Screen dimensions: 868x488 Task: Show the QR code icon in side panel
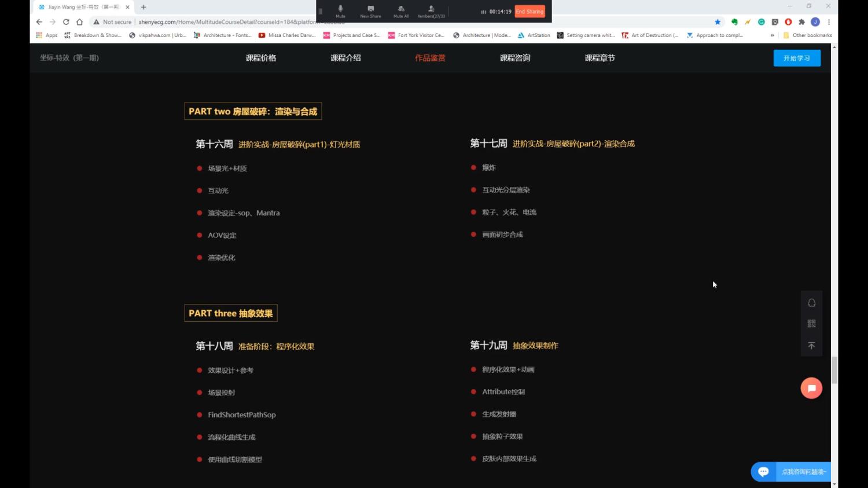coord(811,324)
